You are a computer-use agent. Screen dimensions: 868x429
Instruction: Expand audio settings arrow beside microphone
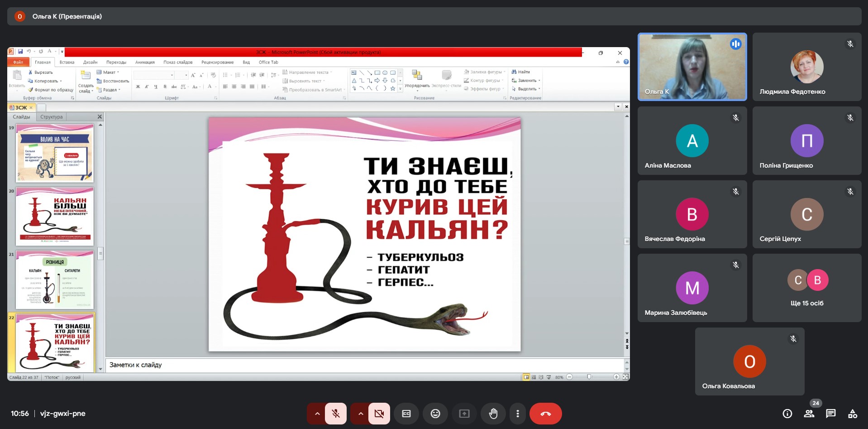(317, 414)
